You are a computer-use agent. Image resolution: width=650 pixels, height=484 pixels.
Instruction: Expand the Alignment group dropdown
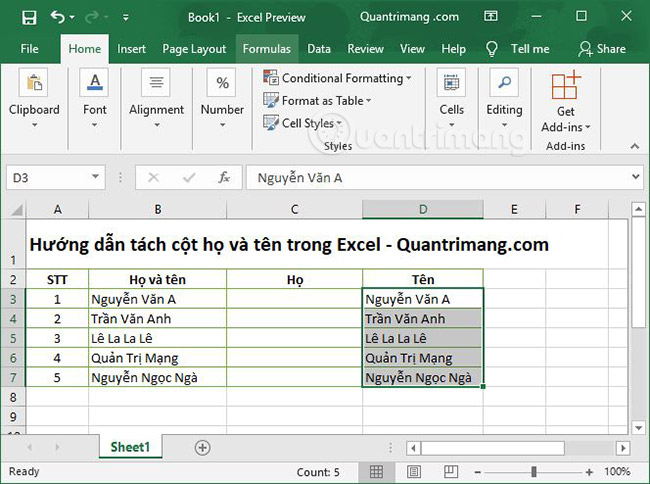[157, 124]
